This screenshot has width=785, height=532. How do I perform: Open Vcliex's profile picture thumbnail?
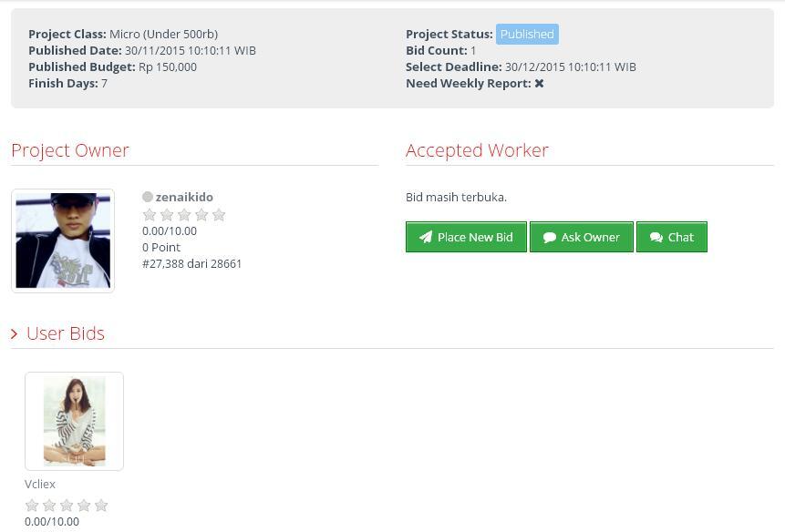(x=74, y=421)
